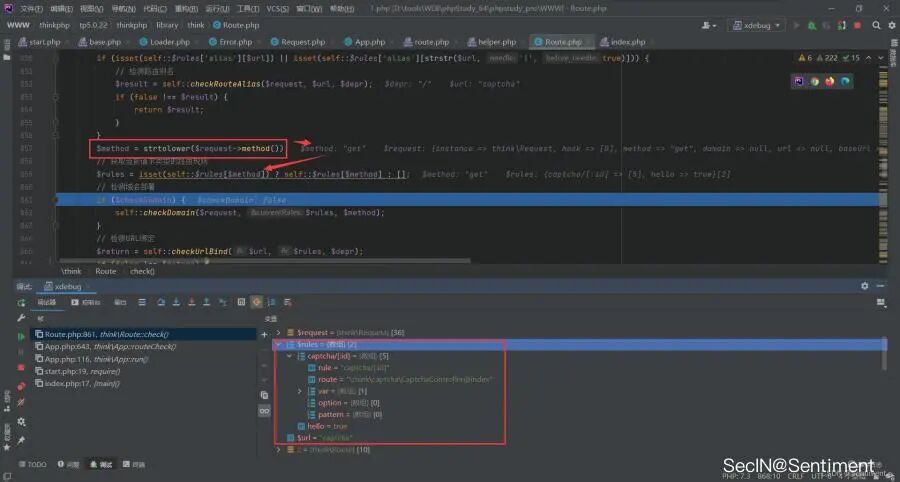
Task: Click red Stop square in top toolbar
Action: click(x=858, y=25)
